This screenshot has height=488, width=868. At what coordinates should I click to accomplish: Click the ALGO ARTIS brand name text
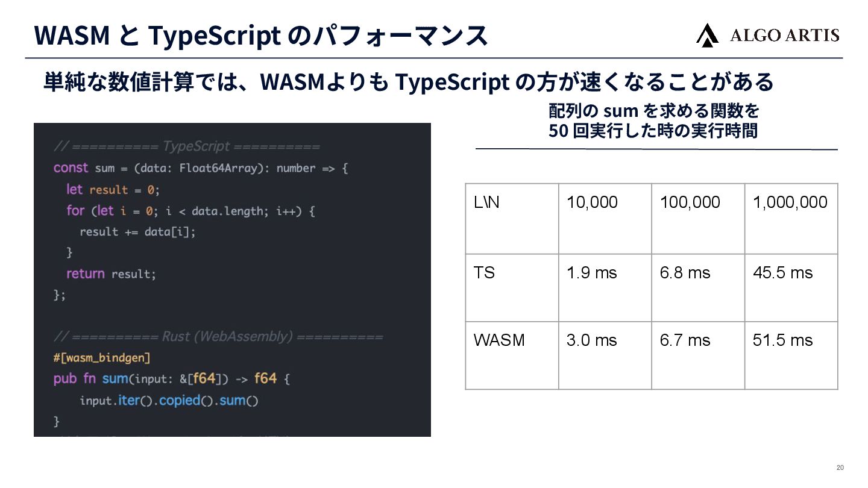tap(784, 36)
